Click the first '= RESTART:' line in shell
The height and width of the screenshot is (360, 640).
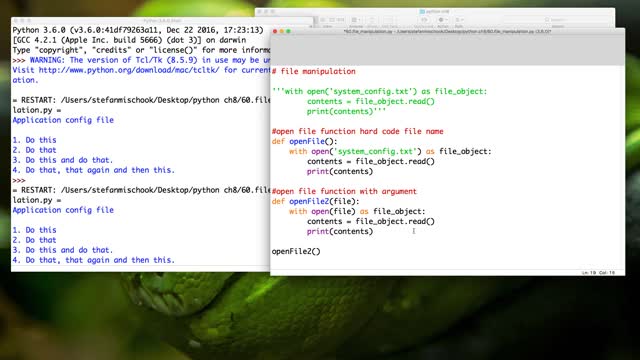[x=141, y=100]
